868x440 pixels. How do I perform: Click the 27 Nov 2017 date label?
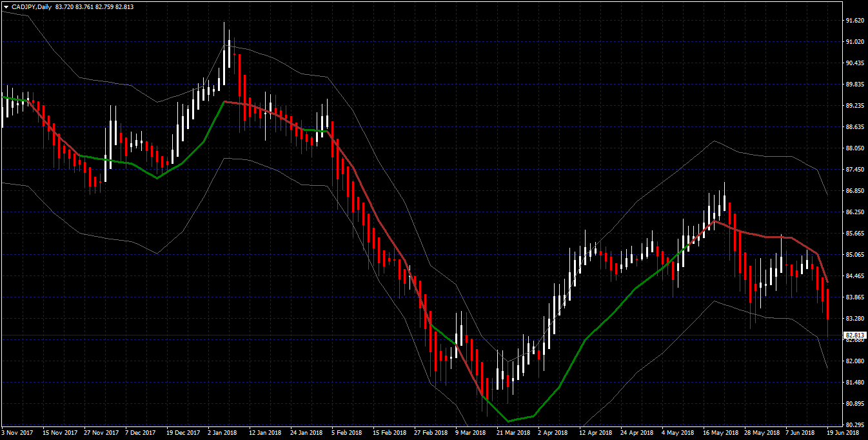pos(102,434)
